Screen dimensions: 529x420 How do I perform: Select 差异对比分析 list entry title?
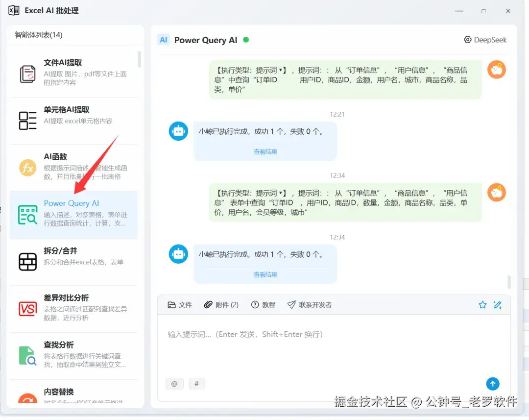(x=66, y=298)
